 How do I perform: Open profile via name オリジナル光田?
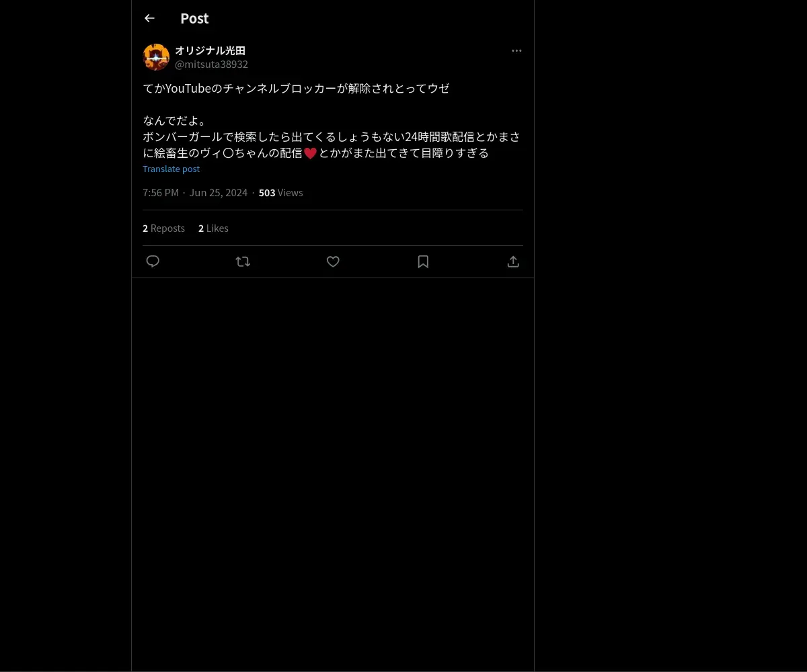coord(210,50)
